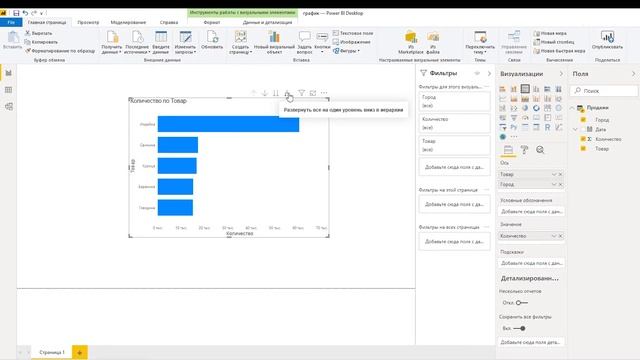Open Главная страница ribbon tab

tap(47, 22)
